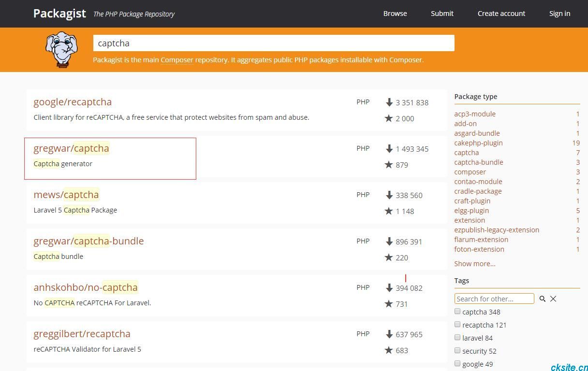The width and height of the screenshot is (588, 371).
Task: Select the security 52 tag checkbox
Action: tap(457, 350)
